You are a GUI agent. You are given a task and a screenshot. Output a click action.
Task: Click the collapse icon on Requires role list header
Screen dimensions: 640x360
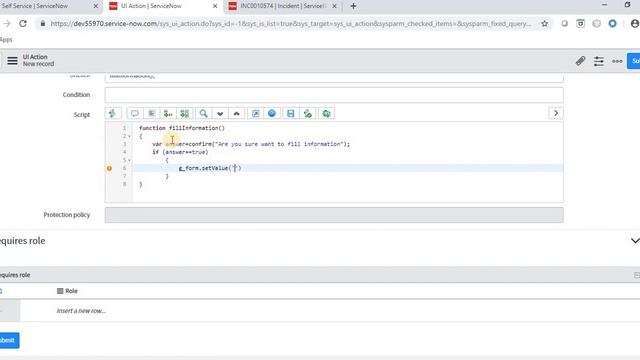637,275
